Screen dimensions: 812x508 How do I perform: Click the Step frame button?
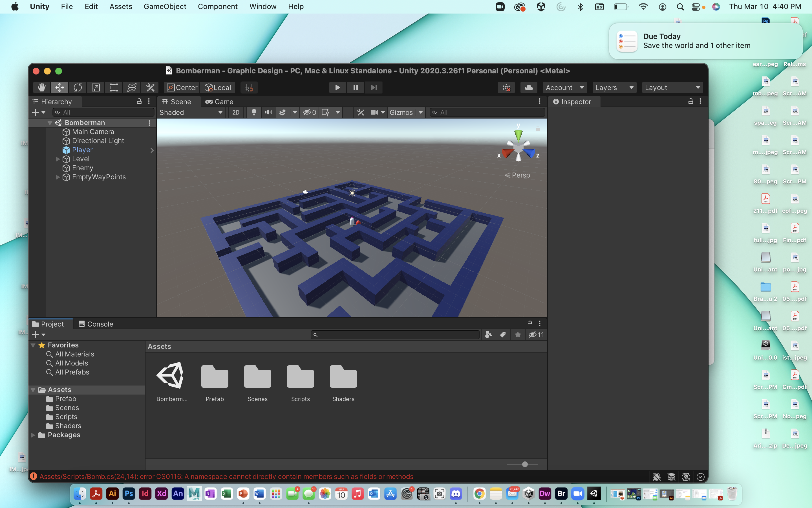coord(374,88)
